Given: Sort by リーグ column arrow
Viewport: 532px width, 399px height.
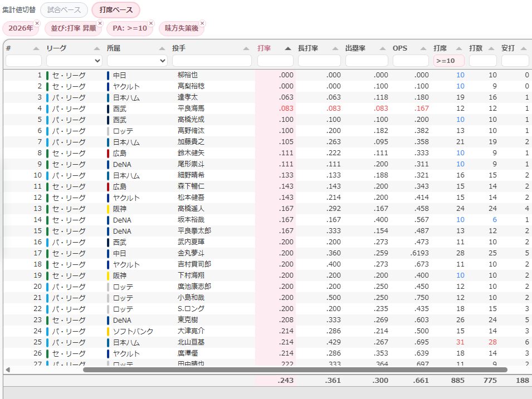Looking at the screenshot, I should (x=97, y=48).
